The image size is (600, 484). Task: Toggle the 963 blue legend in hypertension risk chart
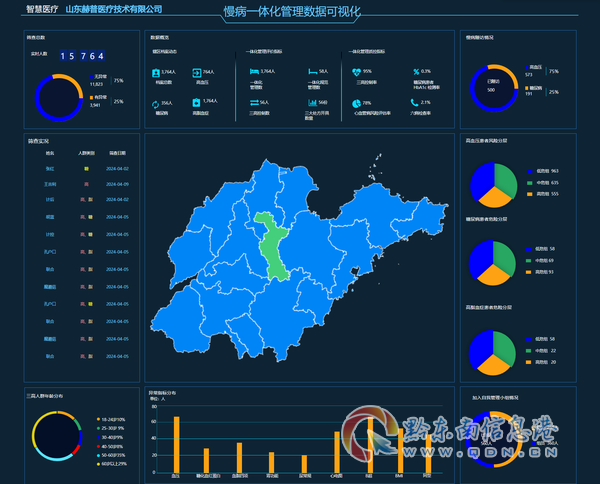coord(543,171)
